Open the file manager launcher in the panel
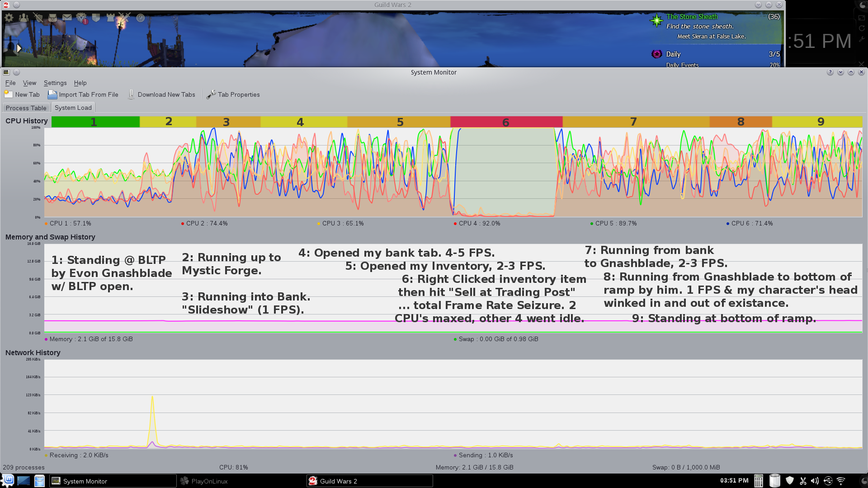This screenshot has width=868, height=488. coord(40,481)
